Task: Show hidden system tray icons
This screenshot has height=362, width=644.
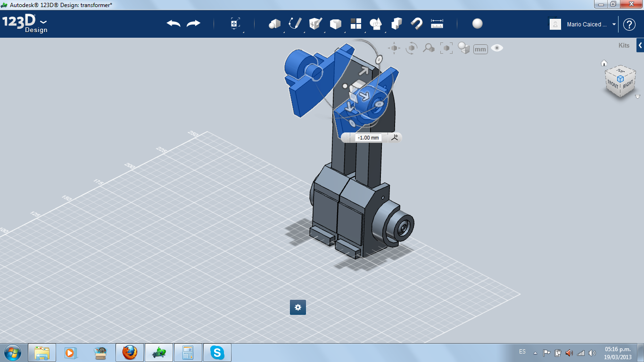Action: [x=535, y=353]
